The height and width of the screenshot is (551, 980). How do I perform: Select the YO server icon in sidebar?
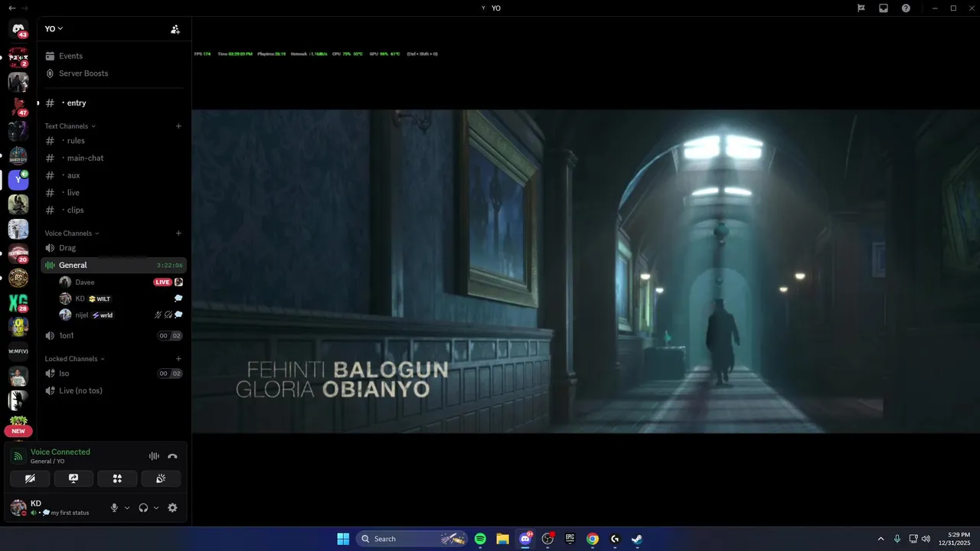tap(18, 180)
